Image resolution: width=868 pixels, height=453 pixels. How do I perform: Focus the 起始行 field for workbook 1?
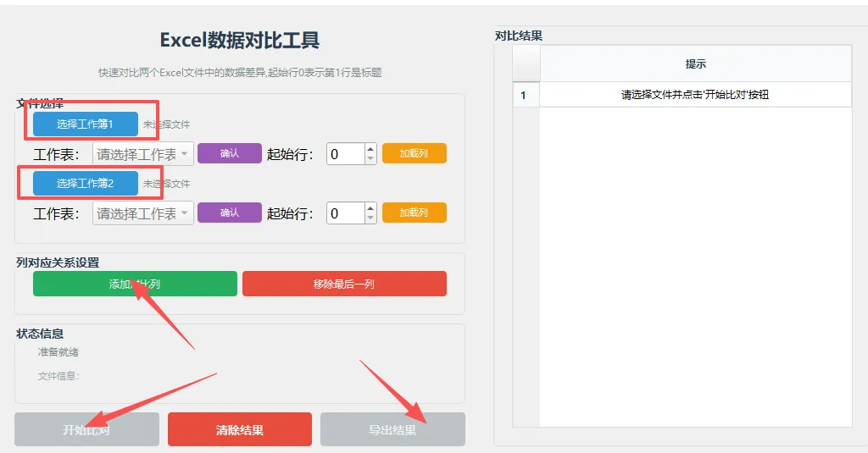(346, 154)
